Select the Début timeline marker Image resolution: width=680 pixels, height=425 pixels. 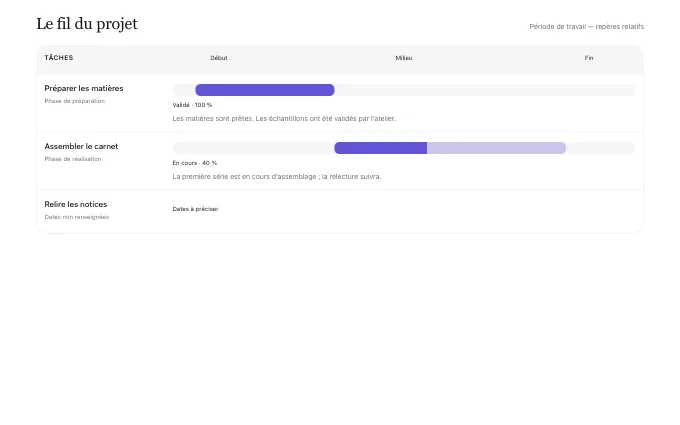tap(219, 58)
